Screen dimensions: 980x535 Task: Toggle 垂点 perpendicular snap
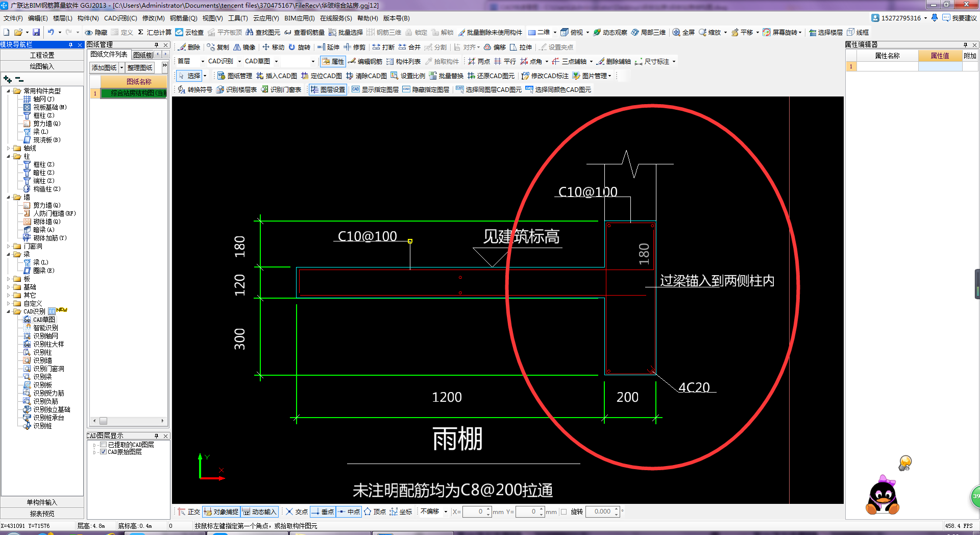(x=323, y=512)
